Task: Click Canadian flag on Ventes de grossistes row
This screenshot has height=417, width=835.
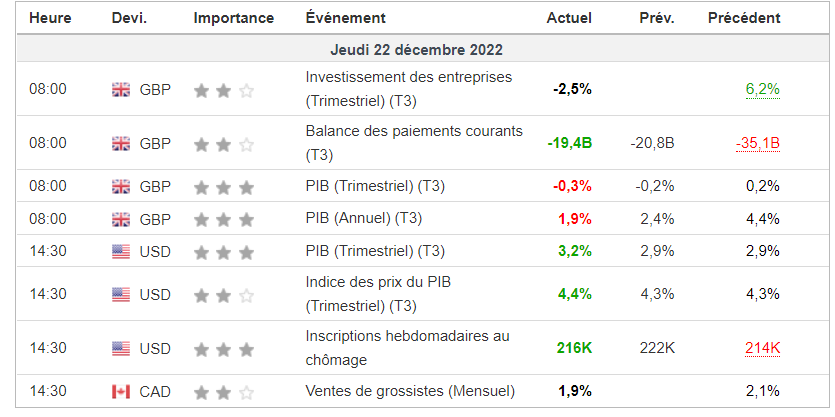Action: click(121, 391)
